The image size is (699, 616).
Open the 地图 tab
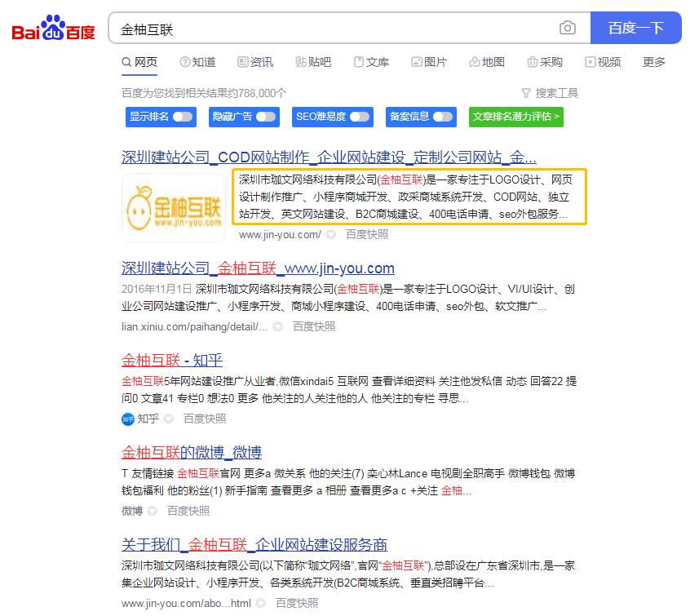pyautogui.click(x=487, y=62)
